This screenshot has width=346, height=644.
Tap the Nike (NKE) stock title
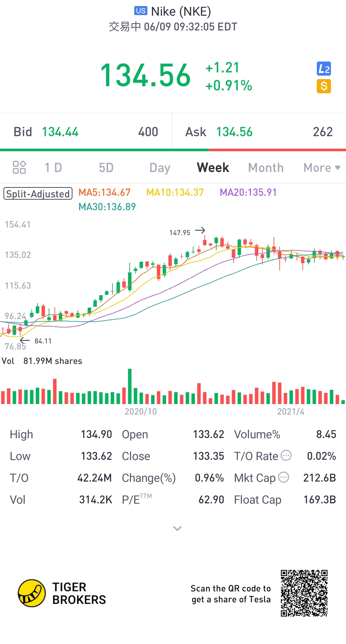(x=181, y=12)
